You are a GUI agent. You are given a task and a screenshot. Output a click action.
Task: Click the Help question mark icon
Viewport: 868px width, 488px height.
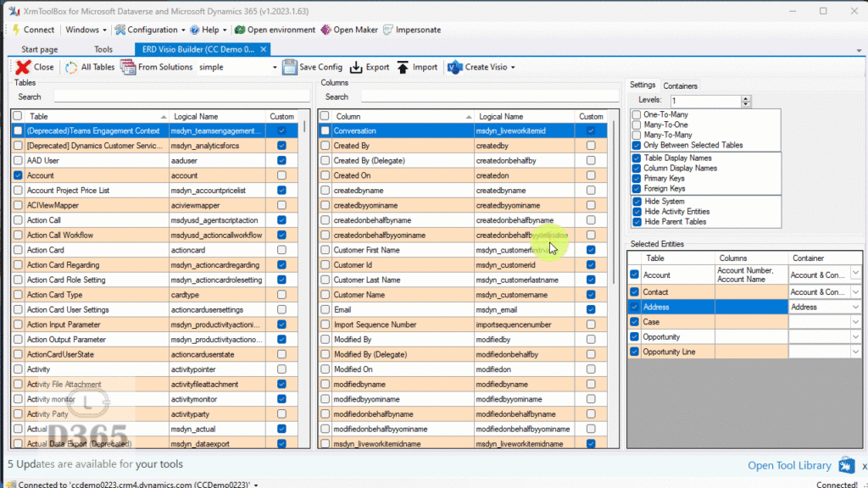pyautogui.click(x=194, y=30)
